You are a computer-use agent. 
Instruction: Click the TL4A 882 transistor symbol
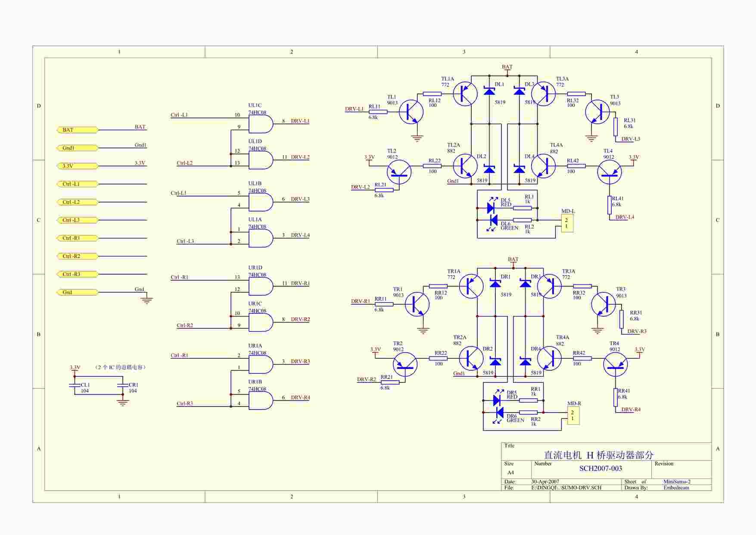(544, 166)
